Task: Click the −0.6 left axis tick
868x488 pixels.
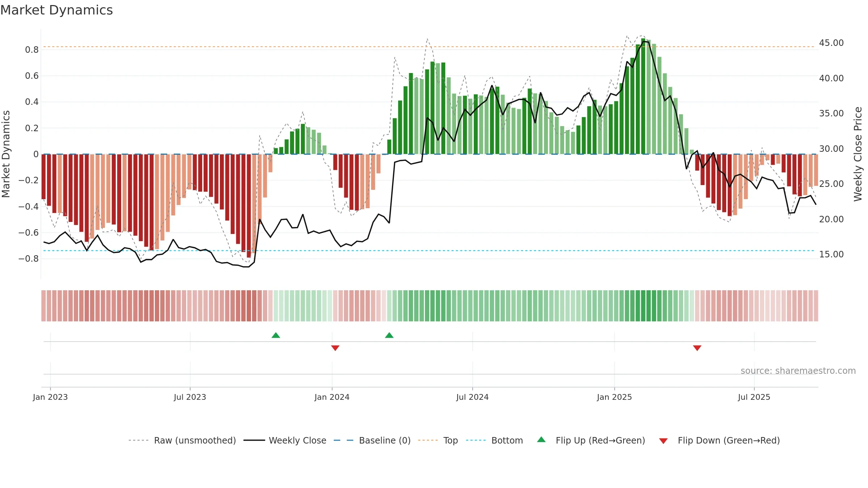Action: click(x=29, y=232)
